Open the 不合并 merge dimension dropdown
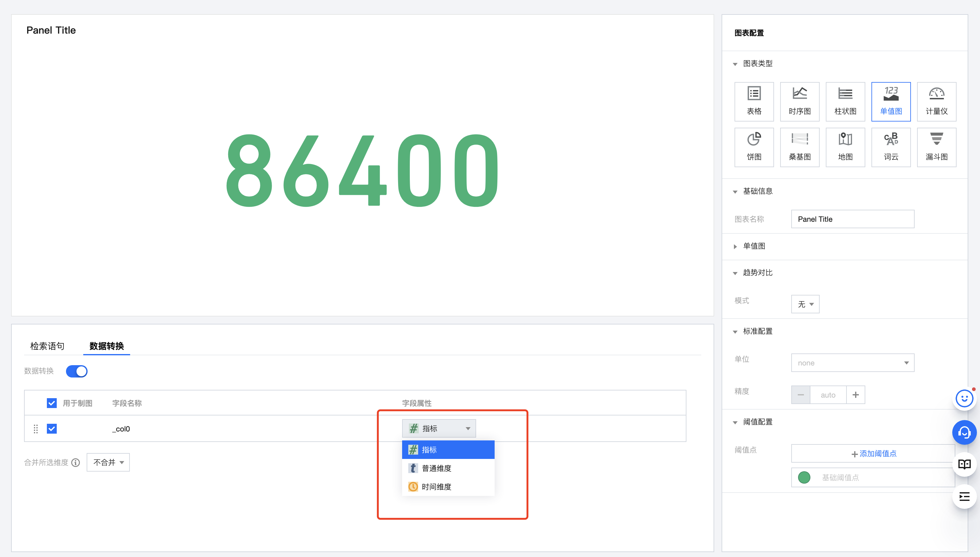Screen dimensions: 980x557 click(108, 462)
